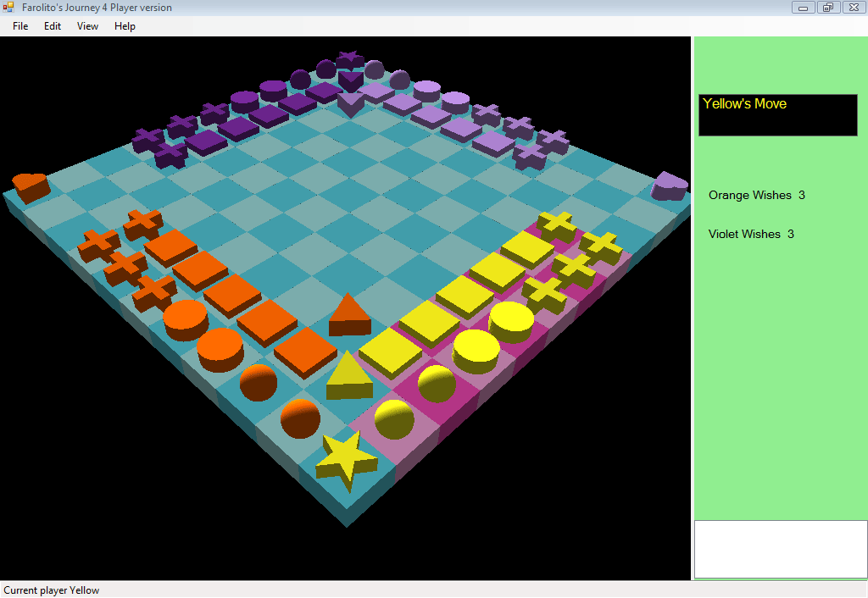
Task: Open the Edit menu
Action: coord(53,26)
